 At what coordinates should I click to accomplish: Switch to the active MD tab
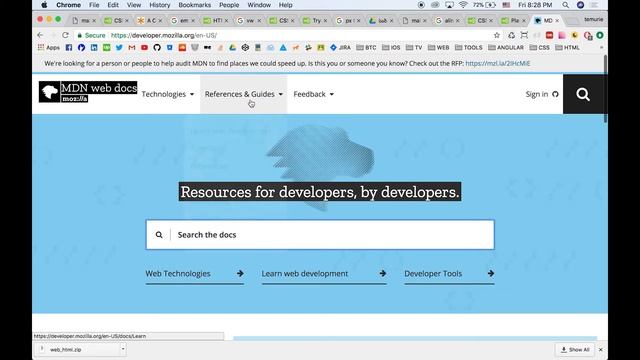click(x=547, y=20)
